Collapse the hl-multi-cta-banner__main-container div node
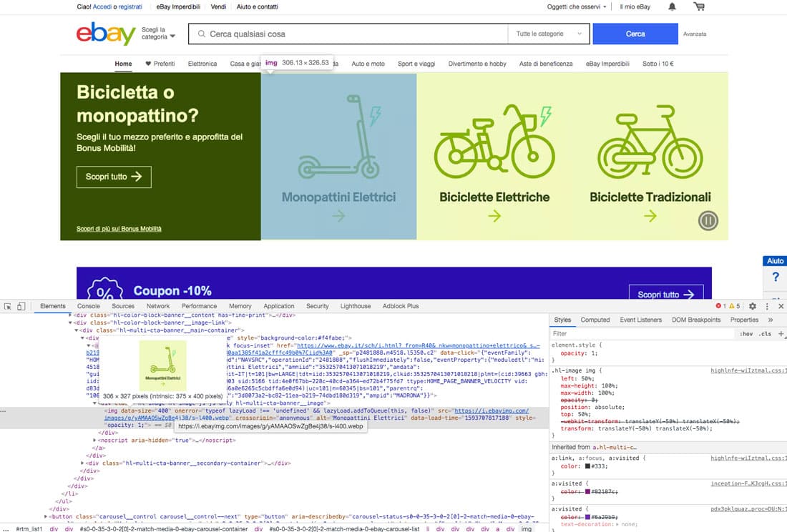Viewport: 787px width, 532px height. click(x=77, y=330)
